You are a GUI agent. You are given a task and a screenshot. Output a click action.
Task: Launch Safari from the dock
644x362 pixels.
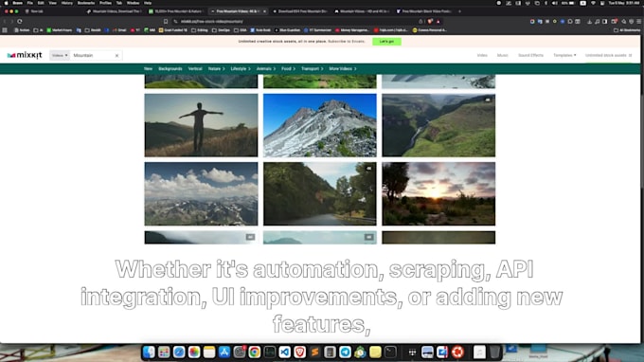[x=179, y=353]
